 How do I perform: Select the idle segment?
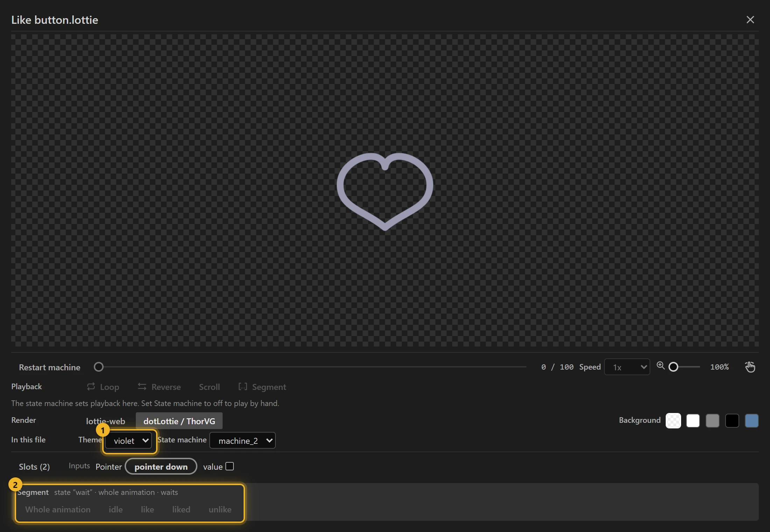coord(115,509)
